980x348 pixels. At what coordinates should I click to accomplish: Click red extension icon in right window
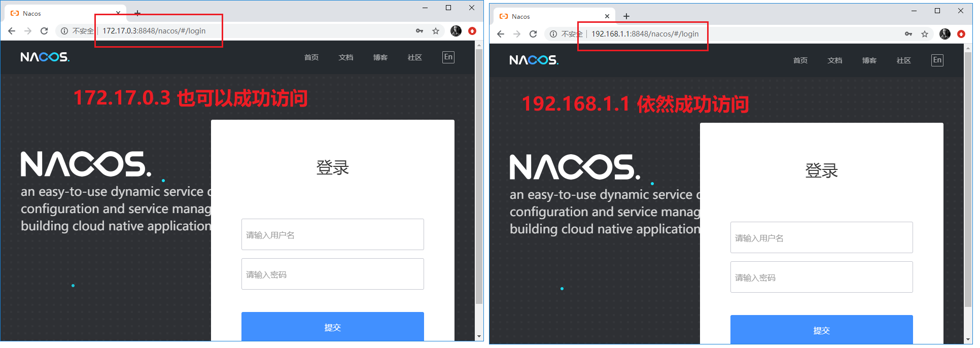click(961, 34)
